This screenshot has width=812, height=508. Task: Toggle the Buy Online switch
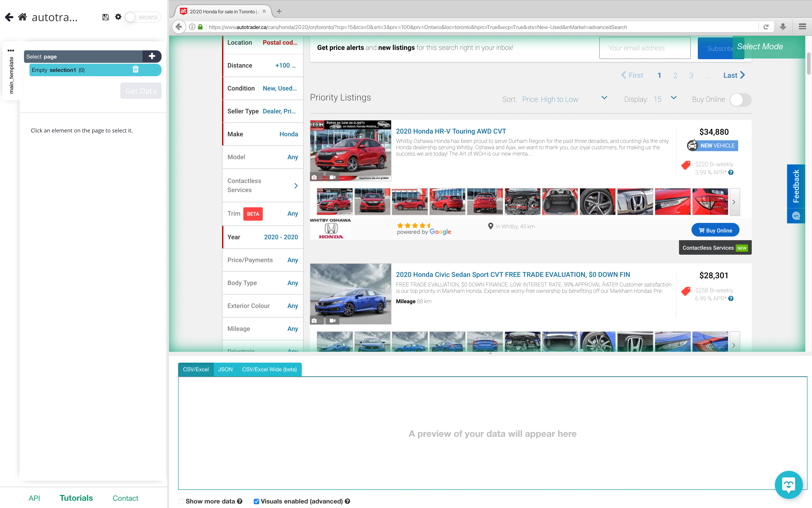(741, 100)
